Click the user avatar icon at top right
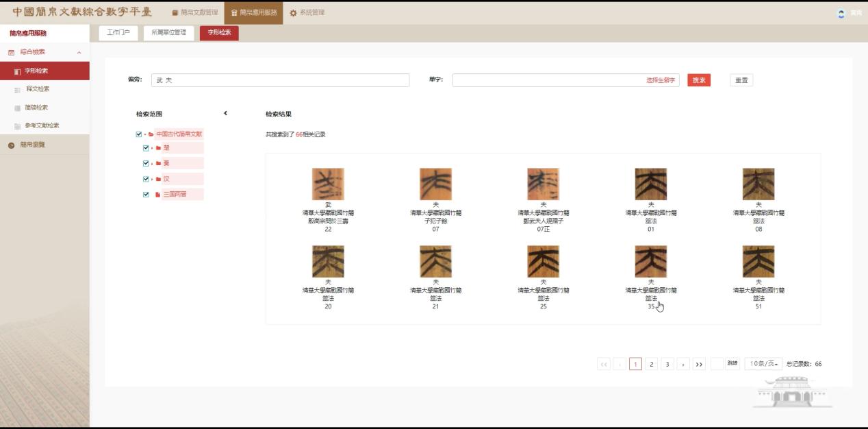The width and height of the screenshot is (868, 429). (x=841, y=13)
